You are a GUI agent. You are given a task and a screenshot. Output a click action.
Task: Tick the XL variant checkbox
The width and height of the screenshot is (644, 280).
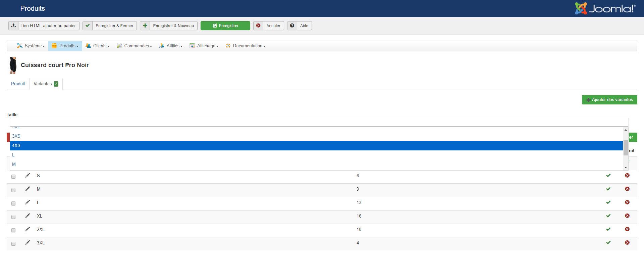tap(13, 217)
